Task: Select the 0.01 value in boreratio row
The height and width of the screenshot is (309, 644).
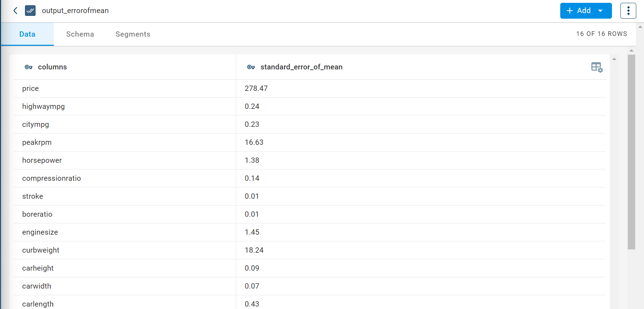Action: pos(421,214)
